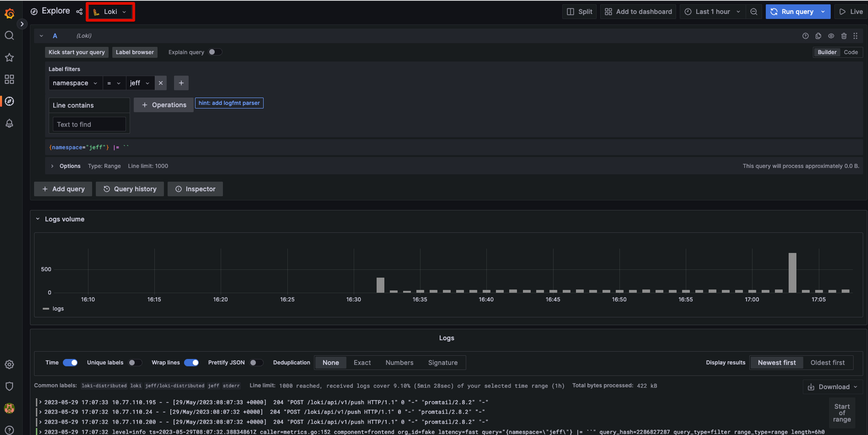
Task: Click the generated LogQL query text
Action: pos(89,147)
